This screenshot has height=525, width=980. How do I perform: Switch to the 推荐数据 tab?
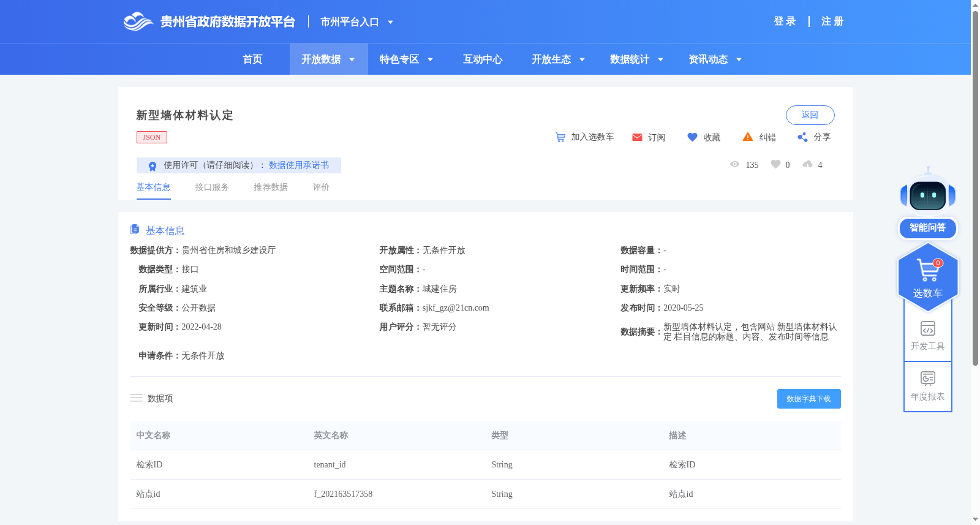click(271, 187)
